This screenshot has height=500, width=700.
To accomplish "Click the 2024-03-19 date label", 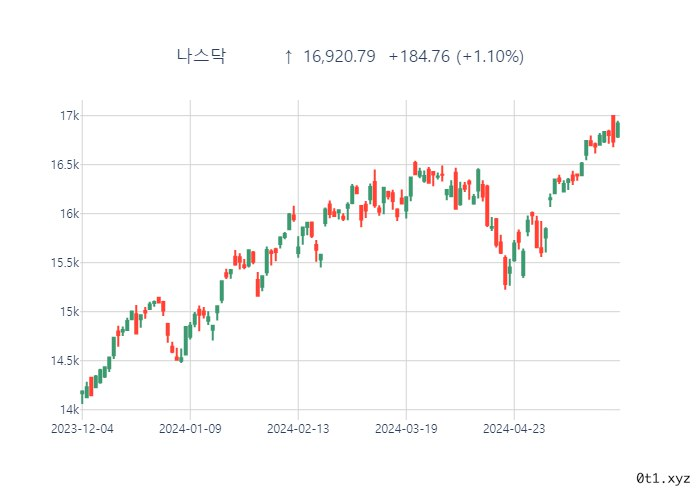I will [x=406, y=429].
